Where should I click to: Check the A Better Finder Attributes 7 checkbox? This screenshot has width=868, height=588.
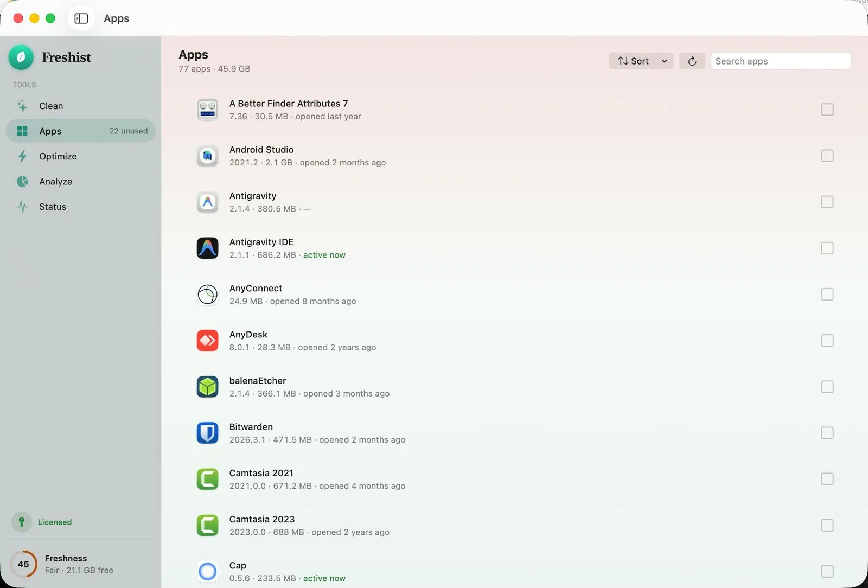click(x=827, y=110)
